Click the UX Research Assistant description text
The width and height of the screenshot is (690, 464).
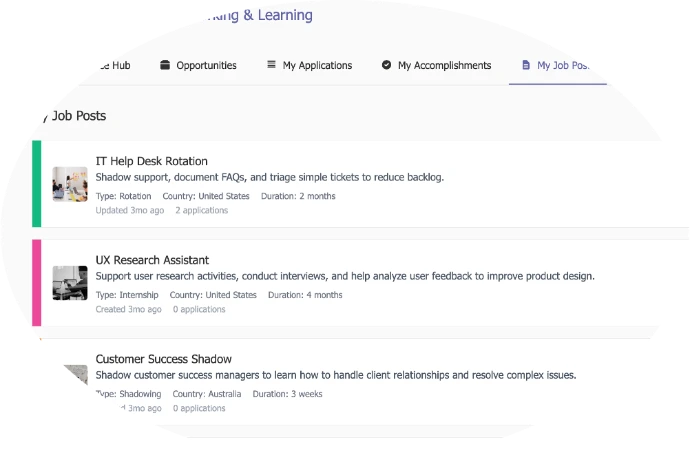point(345,276)
